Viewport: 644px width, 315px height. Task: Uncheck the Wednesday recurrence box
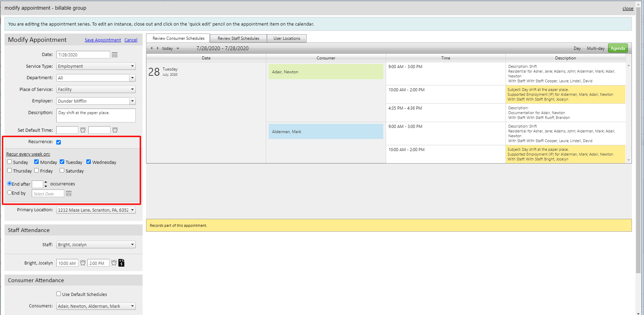point(89,162)
